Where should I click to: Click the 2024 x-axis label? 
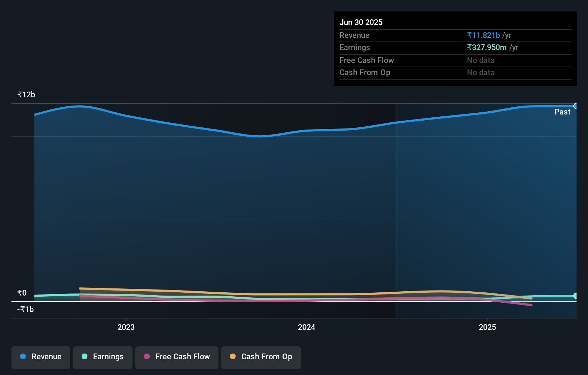pos(307,327)
